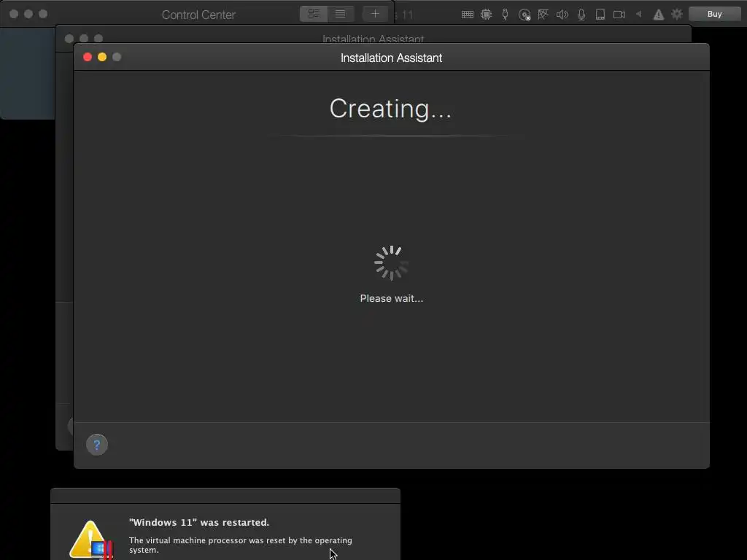747x560 pixels.
Task: Open the USB devices icon
Action: point(505,15)
